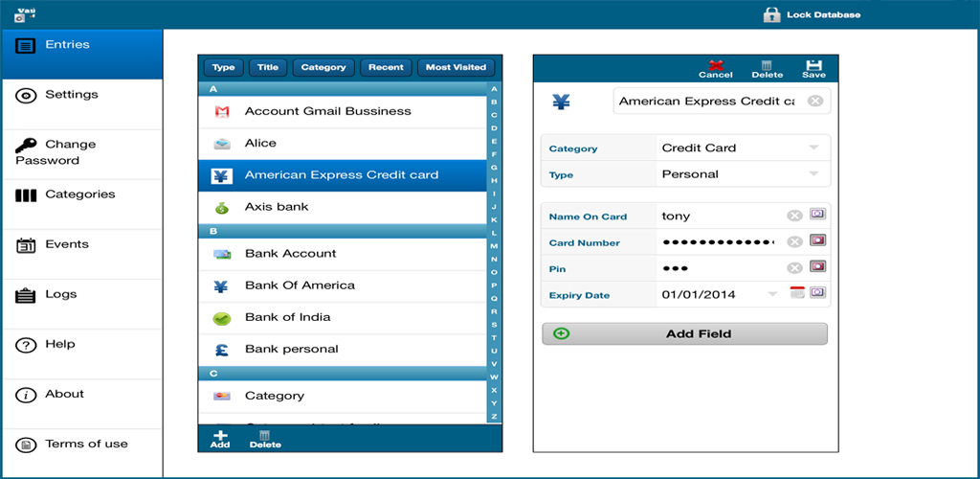Image resolution: width=980 pixels, height=479 pixels.
Task: Click the Add Field button
Action: click(x=684, y=334)
